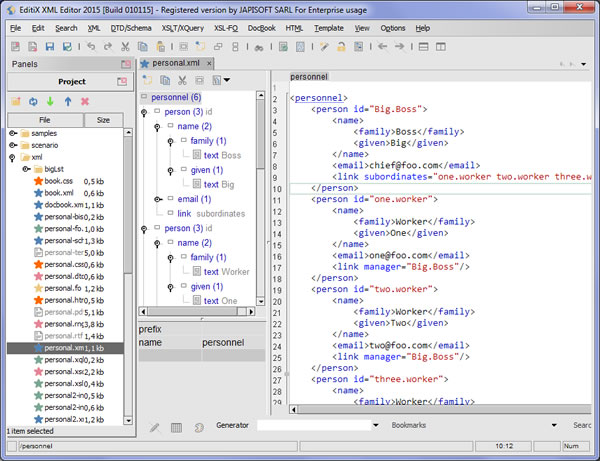Format document with the wand icon
This screenshot has width=600, height=461.
click(324, 47)
